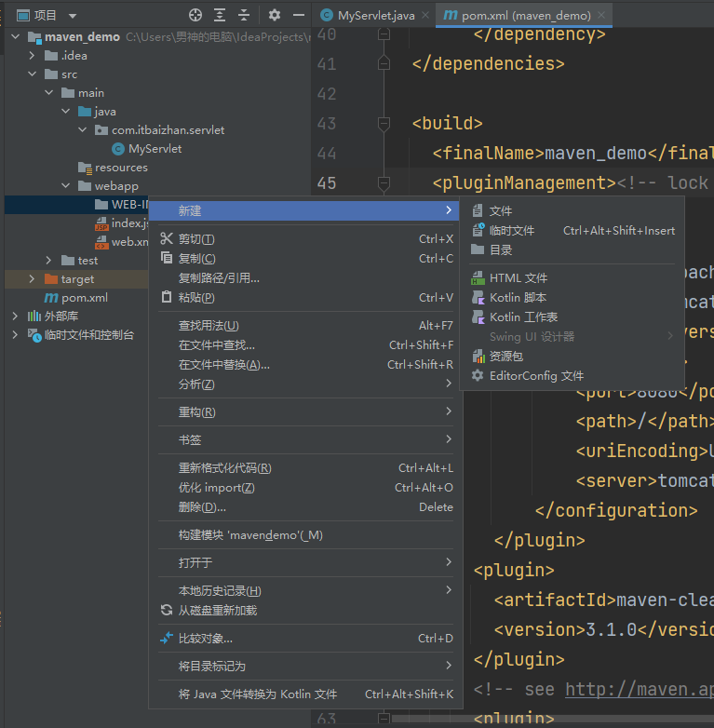Viewport: 714px width, 728px height.
Task: Choose 比较对象 menu entry
Action: point(305,639)
